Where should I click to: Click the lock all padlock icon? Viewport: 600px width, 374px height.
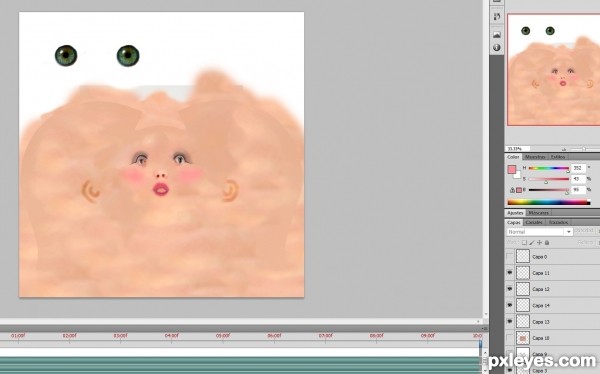point(547,243)
